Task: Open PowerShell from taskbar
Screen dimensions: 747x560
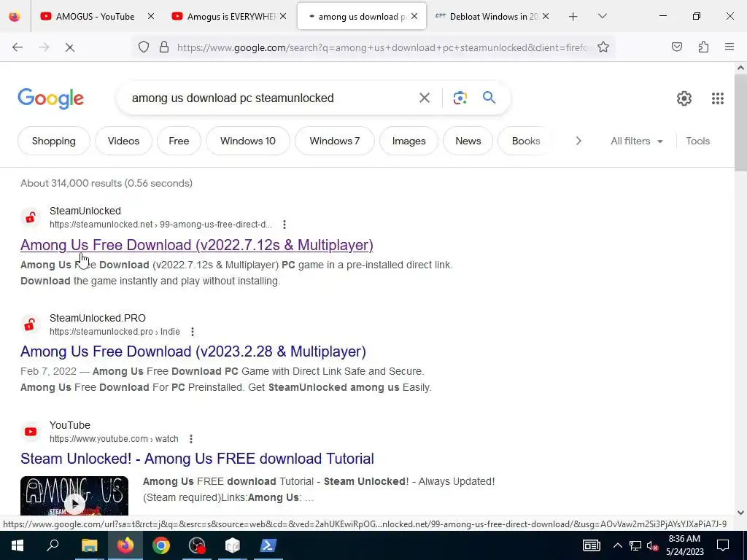Action: coord(268,545)
